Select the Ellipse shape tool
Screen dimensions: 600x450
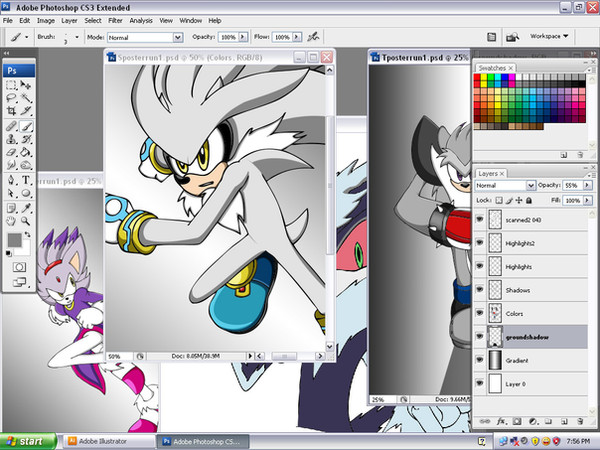26,193
